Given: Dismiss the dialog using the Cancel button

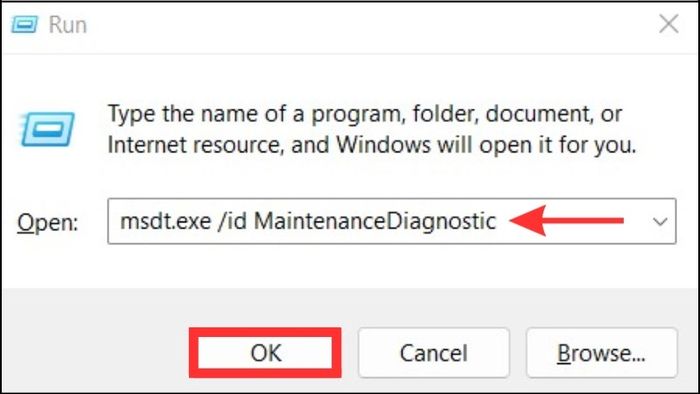Looking at the screenshot, I should point(433,353).
